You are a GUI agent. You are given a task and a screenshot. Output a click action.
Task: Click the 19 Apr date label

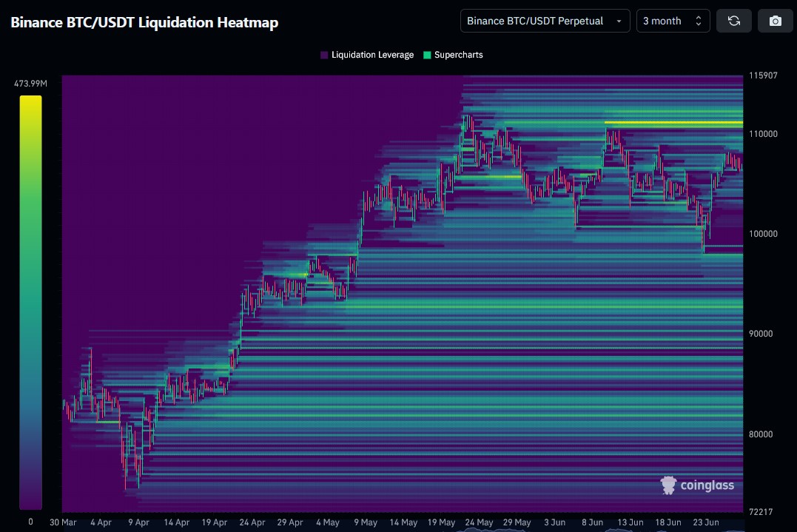click(214, 522)
